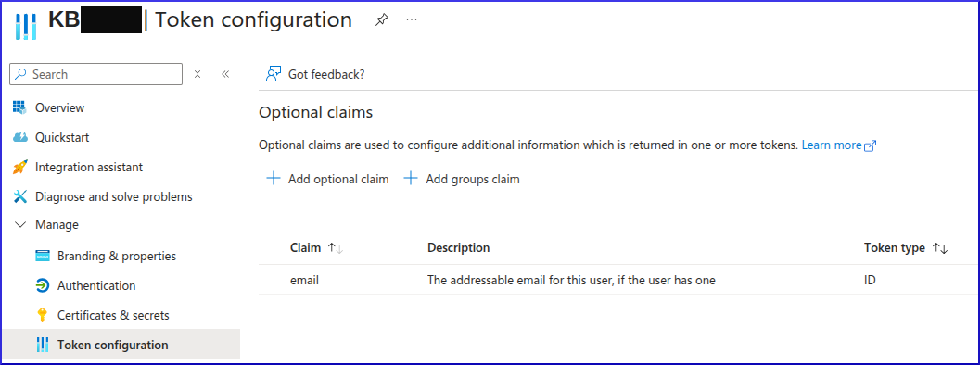
Task: Click the Token configuration sidebar bars icon
Action: click(43, 345)
